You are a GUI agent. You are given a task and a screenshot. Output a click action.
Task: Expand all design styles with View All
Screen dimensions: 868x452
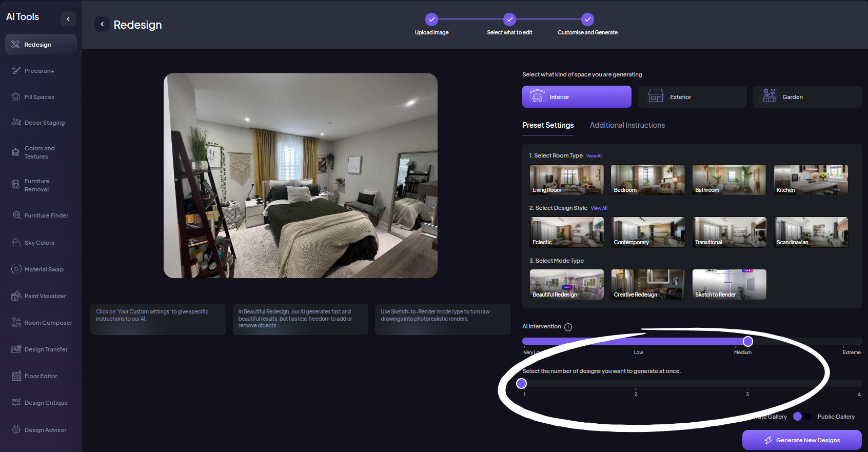click(x=599, y=208)
